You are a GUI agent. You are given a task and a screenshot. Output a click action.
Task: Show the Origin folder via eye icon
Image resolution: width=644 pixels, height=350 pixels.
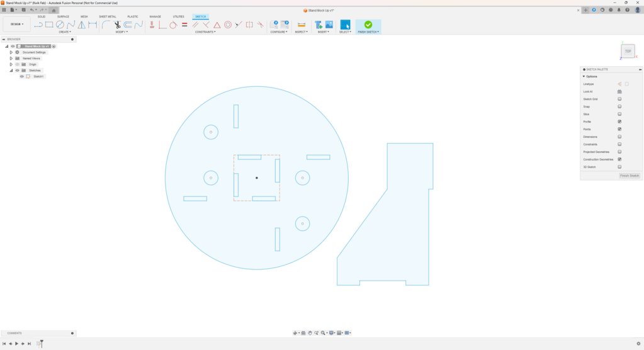coord(17,64)
